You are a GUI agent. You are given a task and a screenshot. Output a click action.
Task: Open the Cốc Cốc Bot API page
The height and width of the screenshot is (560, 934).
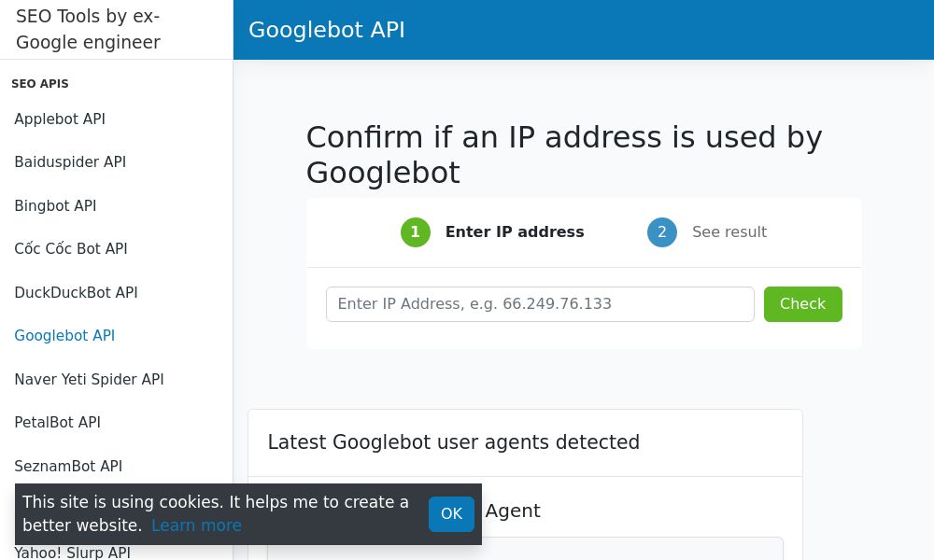pyautogui.click(x=71, y=249)
